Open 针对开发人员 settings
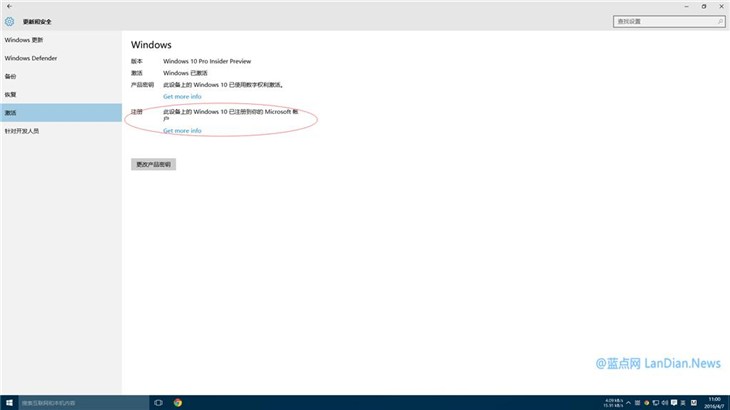This screenshot has height=410, width=730. tap(22, 131)
